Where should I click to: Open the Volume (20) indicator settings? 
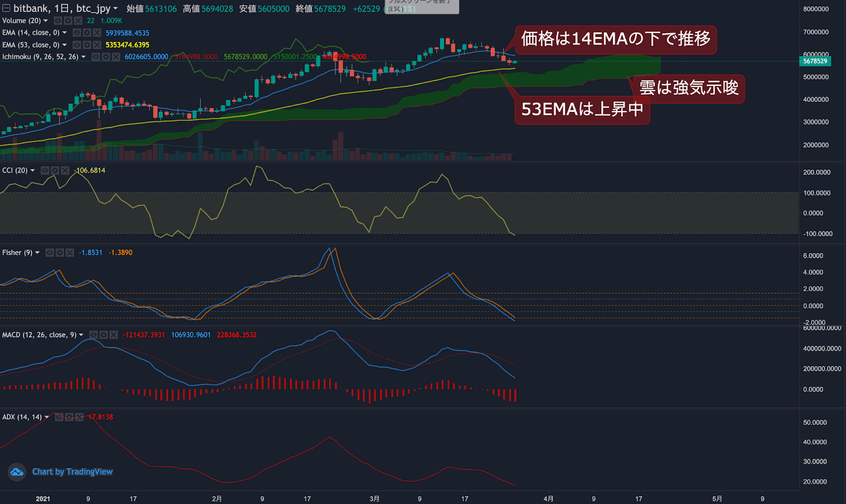(x=68, y=21)
